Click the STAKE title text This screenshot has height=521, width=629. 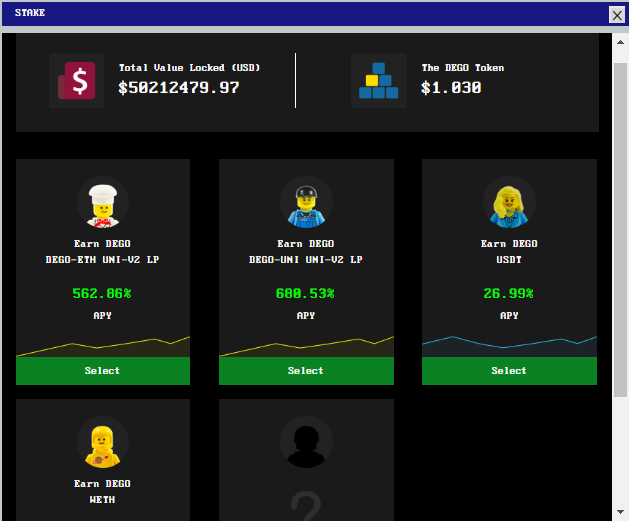(x=30, y=13)
